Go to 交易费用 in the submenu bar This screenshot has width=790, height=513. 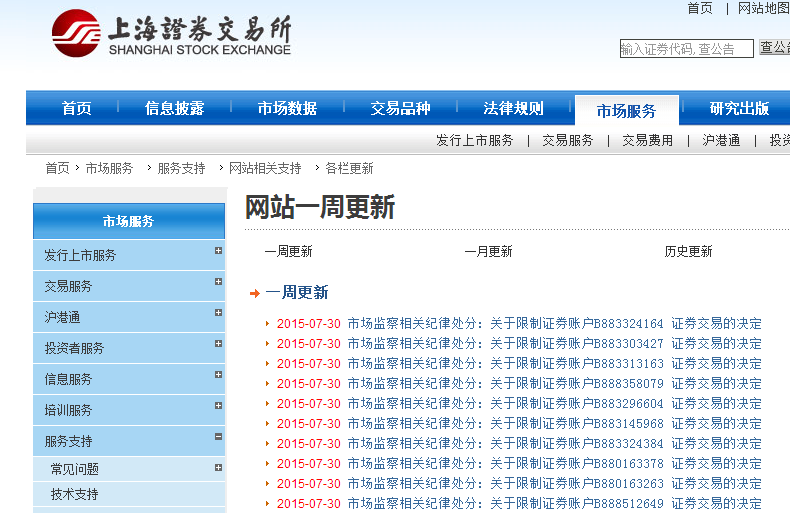pyautogui.click(x=647, y=141)
